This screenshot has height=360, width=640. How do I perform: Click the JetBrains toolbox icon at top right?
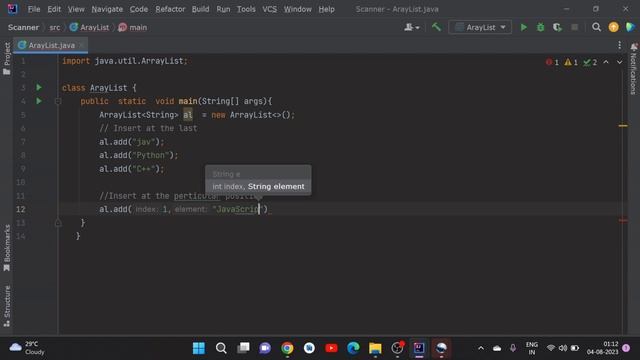630,27
